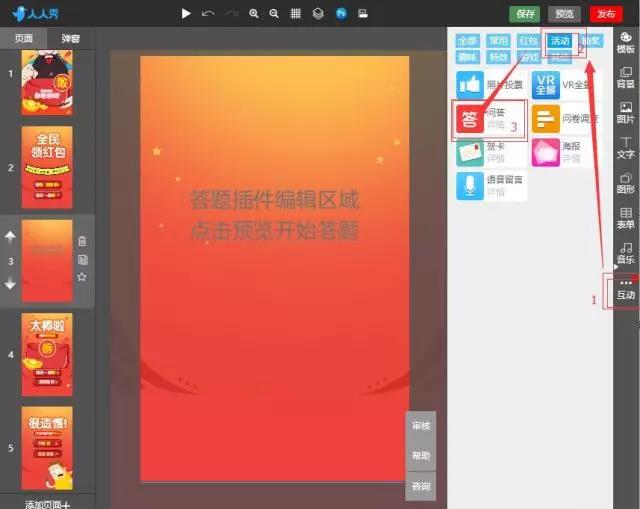
Task: Open the 文字 text panel icon
Action: click(625, 148)
